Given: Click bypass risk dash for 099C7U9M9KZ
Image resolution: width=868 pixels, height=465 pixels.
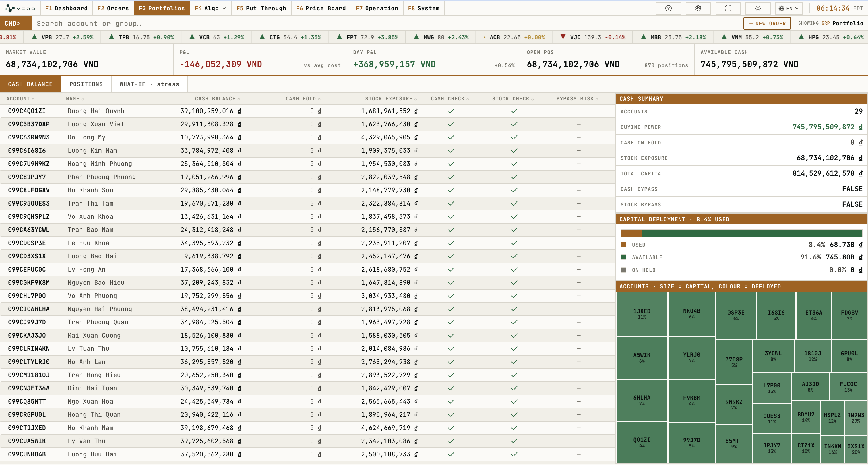Looking at the screenshot, I should [579, 164].
